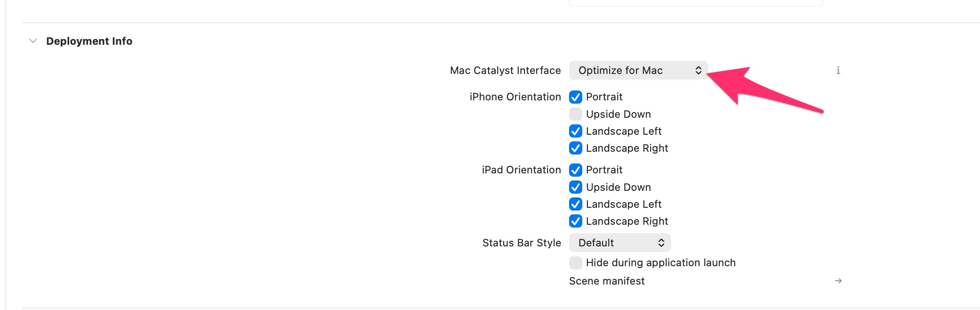
Task: Disable iPhone Landscape Right orientation
Action: click(575, 148)
